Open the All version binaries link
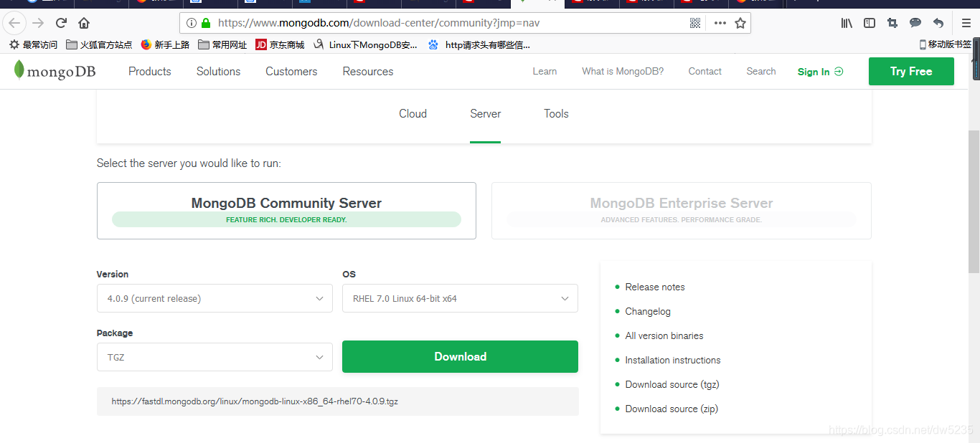The image size is (980, 443). click(x=664, y=335)
